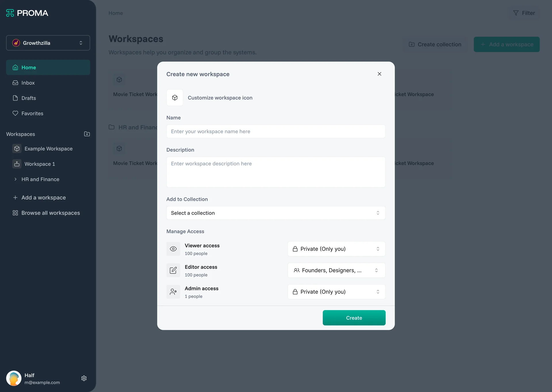Click the Viewer access eye icon

click(173, 249)
